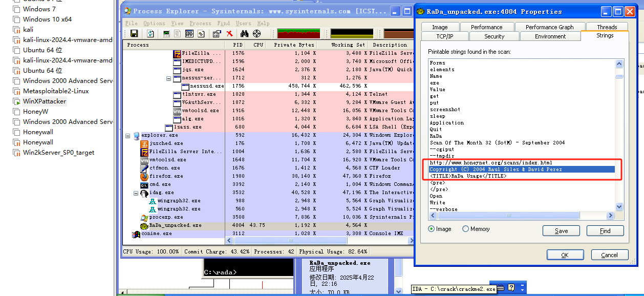This screenshot has width=644, height=296.
Task: Click the explorer.exe process icon
Action: click(x=136, y=135)
